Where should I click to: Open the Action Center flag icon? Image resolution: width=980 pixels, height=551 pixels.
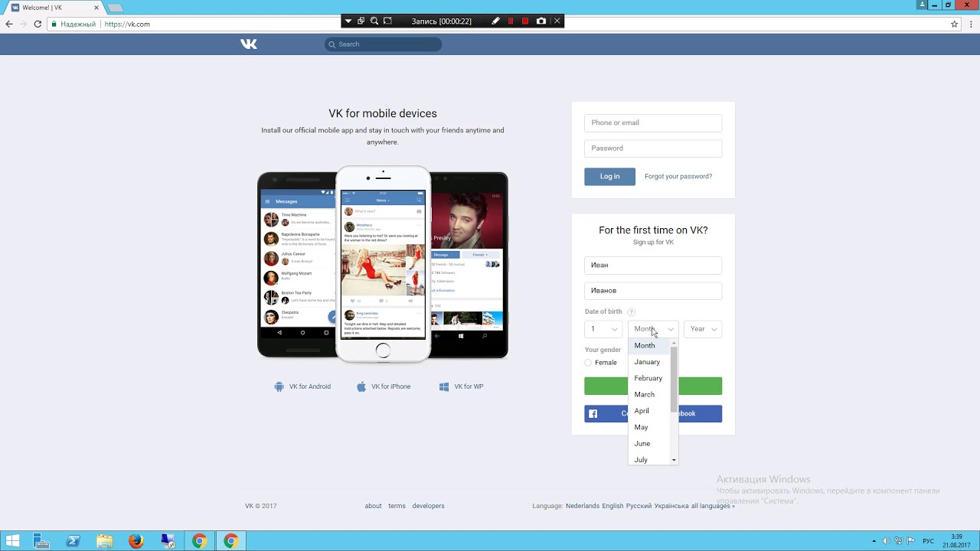pyautogui.click(x=910, y=541)
